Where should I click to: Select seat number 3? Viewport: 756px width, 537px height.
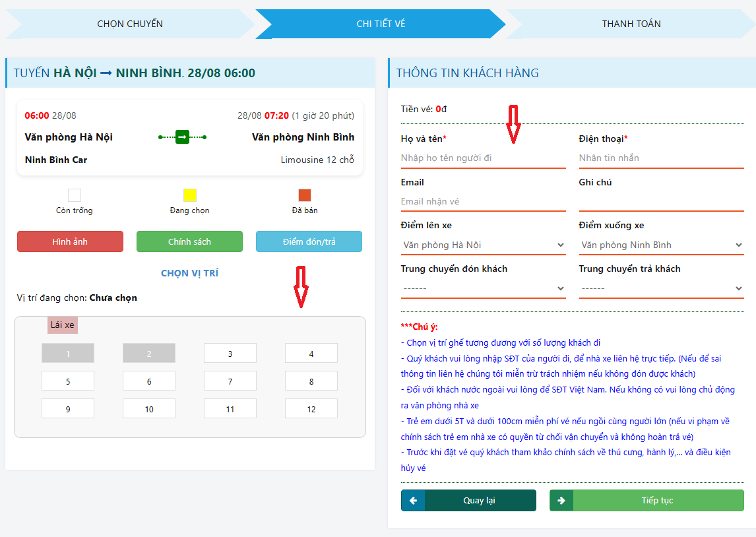tap(230, 354)
